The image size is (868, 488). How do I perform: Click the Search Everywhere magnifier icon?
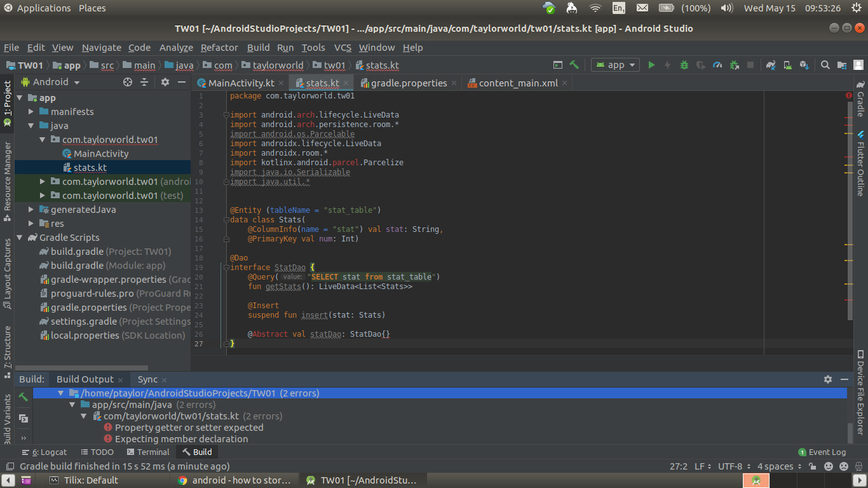[825, 65]
